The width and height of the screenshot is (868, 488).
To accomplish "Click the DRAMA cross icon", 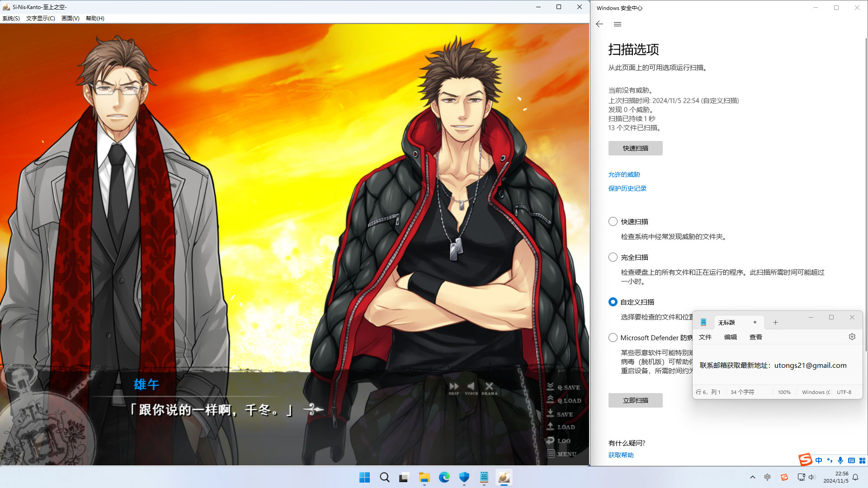I will click(x=489, y=387).
